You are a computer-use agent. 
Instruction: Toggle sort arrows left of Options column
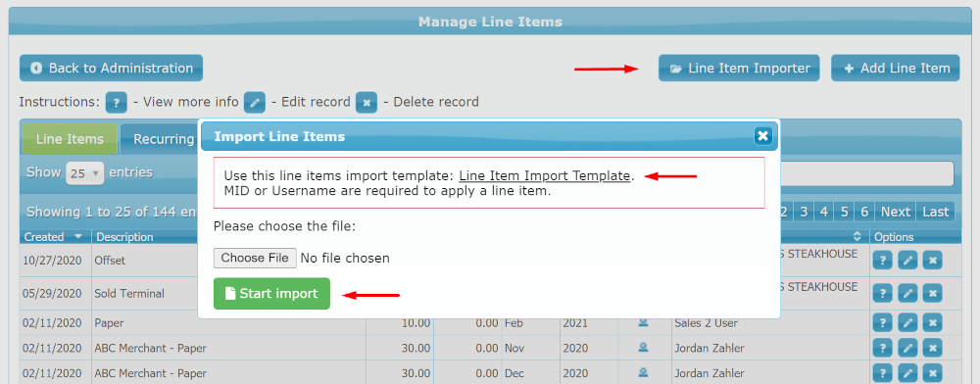point(857,237)
